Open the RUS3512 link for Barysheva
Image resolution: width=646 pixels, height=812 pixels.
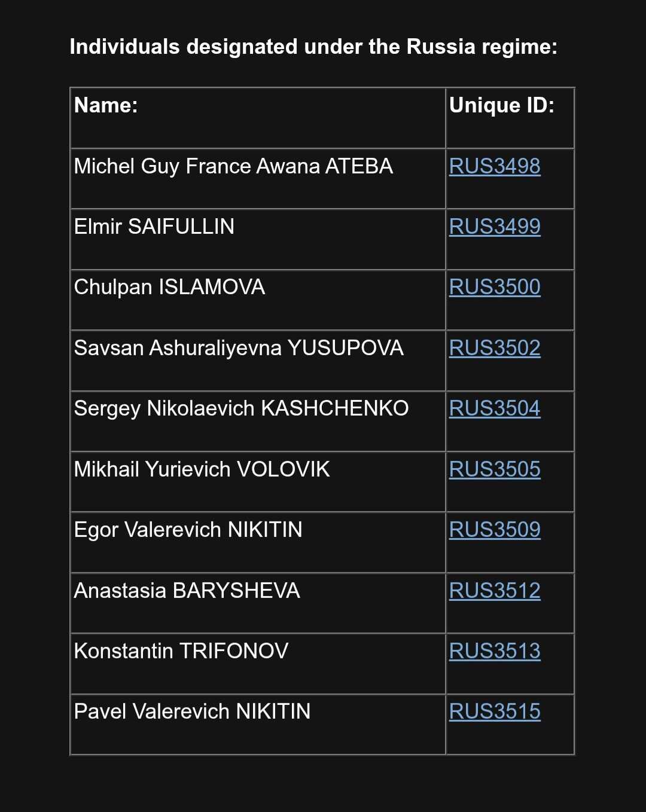(x=495, y=591)
